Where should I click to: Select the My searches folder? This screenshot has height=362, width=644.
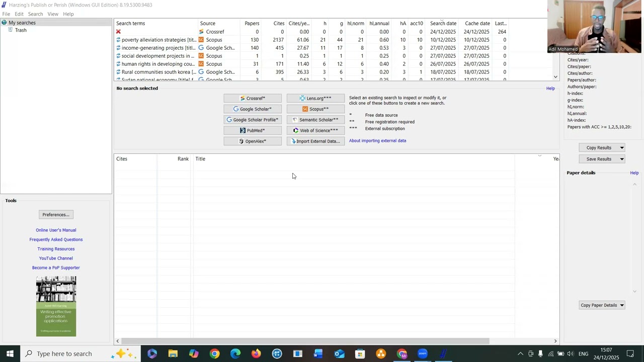pyautogui.click(x=22, y=23)
